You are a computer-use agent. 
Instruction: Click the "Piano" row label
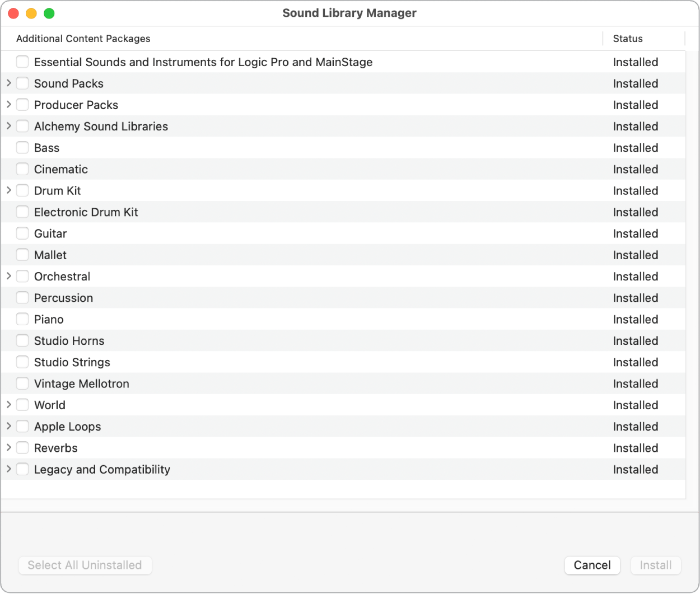coord(49,319)
